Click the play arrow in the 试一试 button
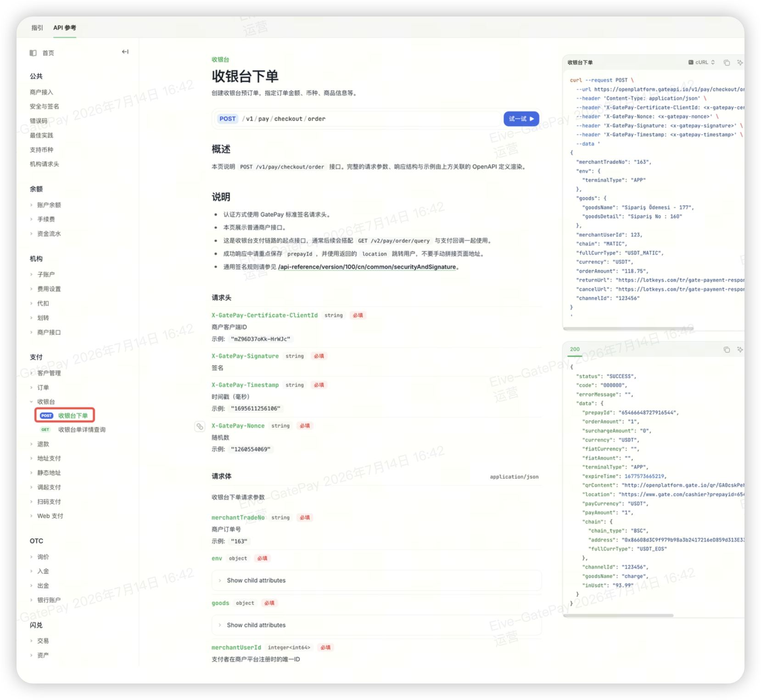Viewport: 761px width, 700px height. click(532, 119)
